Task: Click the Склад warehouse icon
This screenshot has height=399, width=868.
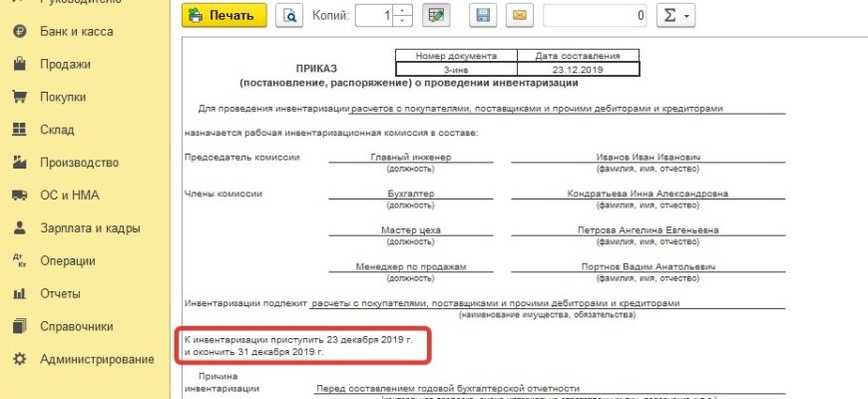Action: click(x=18, y=130)
